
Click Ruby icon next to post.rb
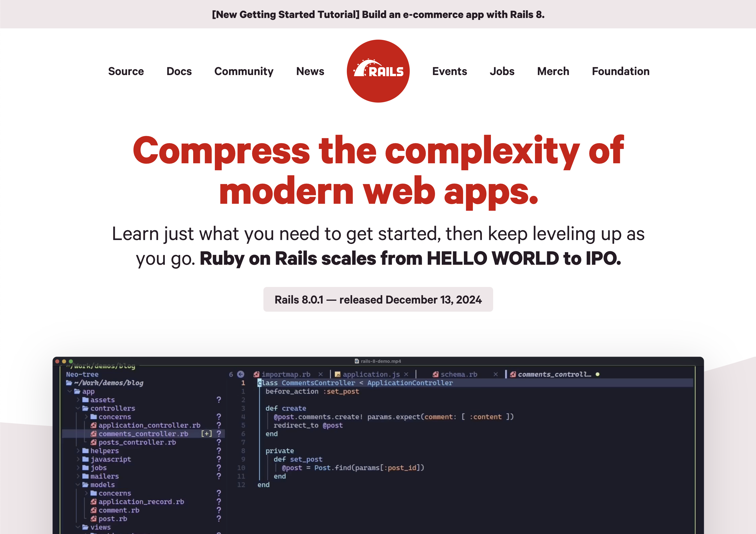click(94, 519)
